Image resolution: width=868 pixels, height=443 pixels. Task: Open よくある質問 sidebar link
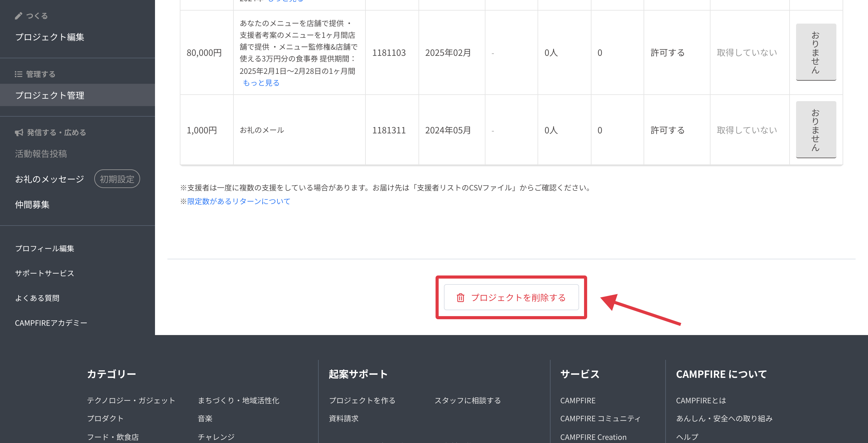point(37,298)
